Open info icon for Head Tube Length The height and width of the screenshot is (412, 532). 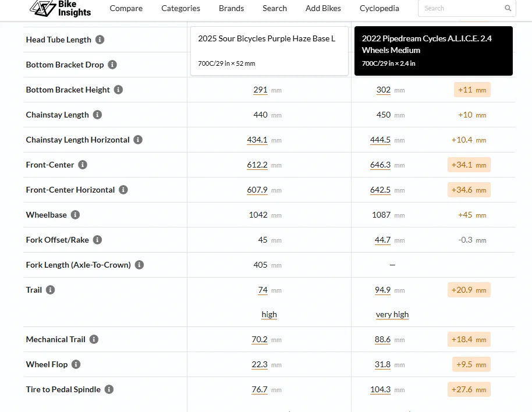pos(100,40)
